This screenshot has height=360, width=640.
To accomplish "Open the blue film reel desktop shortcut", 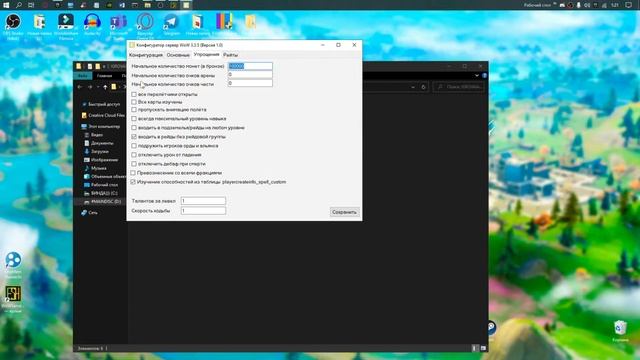I will point(13,260).
